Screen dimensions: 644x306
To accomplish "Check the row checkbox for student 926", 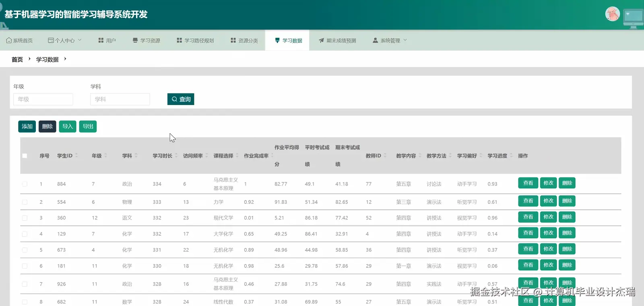I will pyautogui.click(x=25, y=284).
